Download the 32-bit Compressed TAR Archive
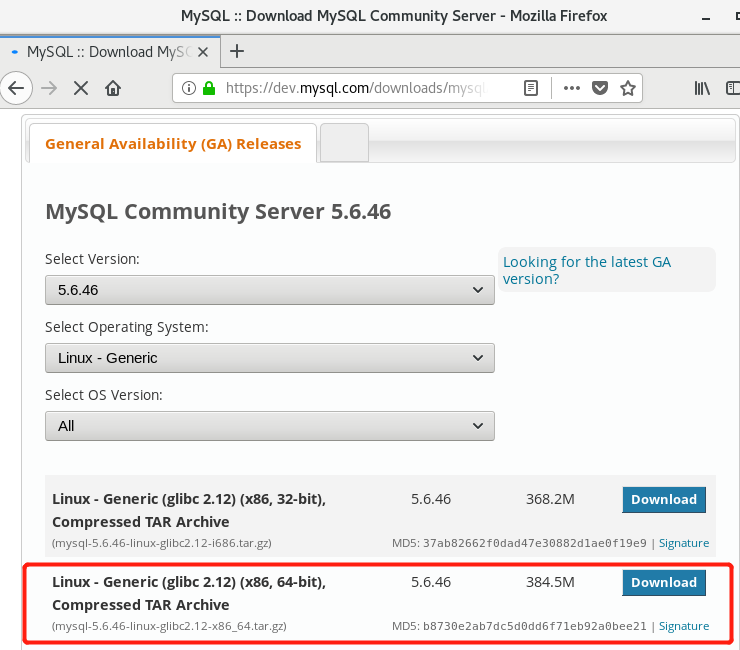Image resolution: width=740 pixels, height=650 pixels. pos(664,499)
